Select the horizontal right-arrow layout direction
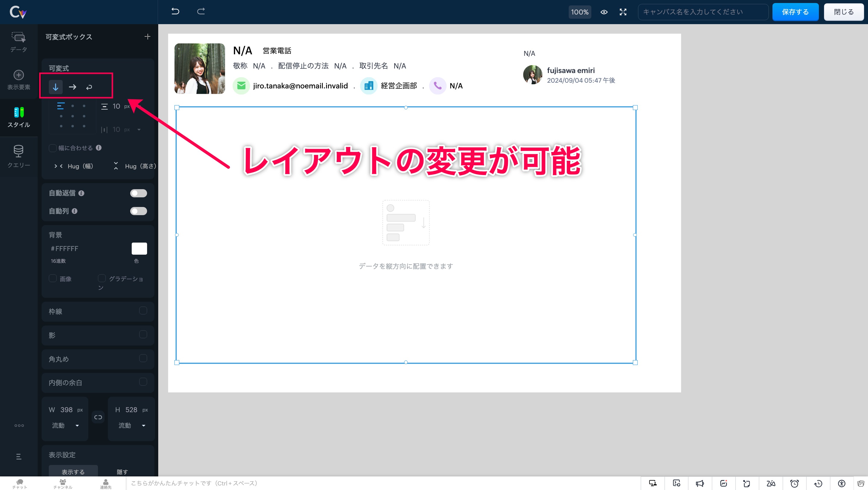The height and width of the screenshot is (490, 868). 72,87
